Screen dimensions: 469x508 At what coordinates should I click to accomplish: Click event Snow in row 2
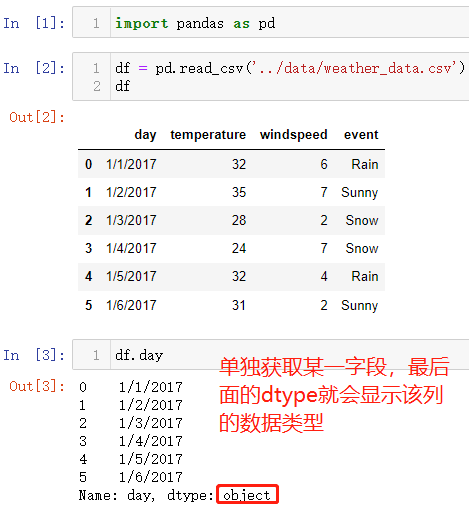click(362, 220)
